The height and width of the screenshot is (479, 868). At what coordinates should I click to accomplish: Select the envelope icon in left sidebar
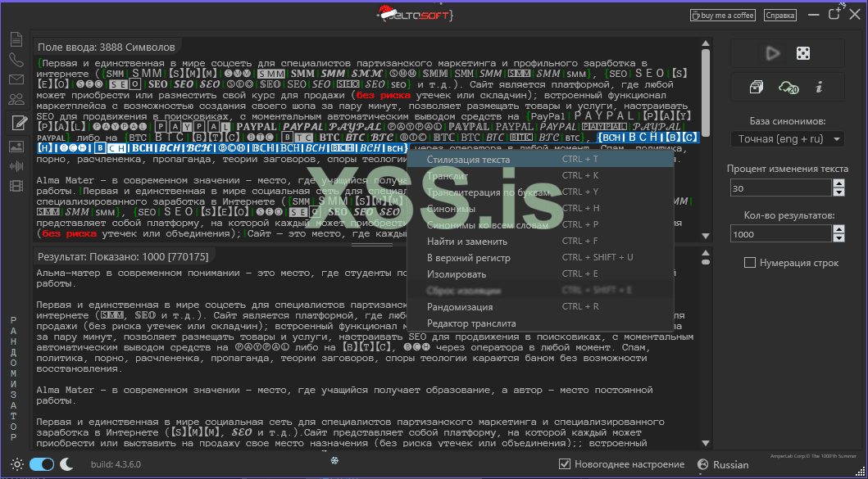tap(16, 80)
